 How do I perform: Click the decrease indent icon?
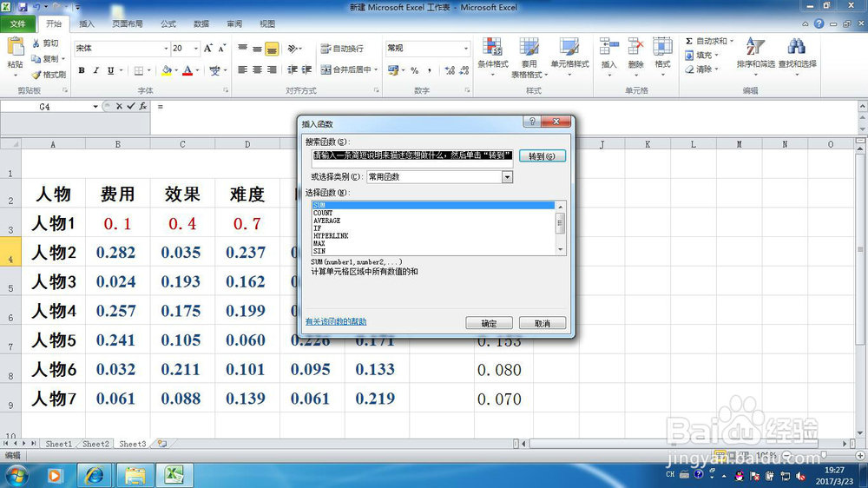pos(293,69)
